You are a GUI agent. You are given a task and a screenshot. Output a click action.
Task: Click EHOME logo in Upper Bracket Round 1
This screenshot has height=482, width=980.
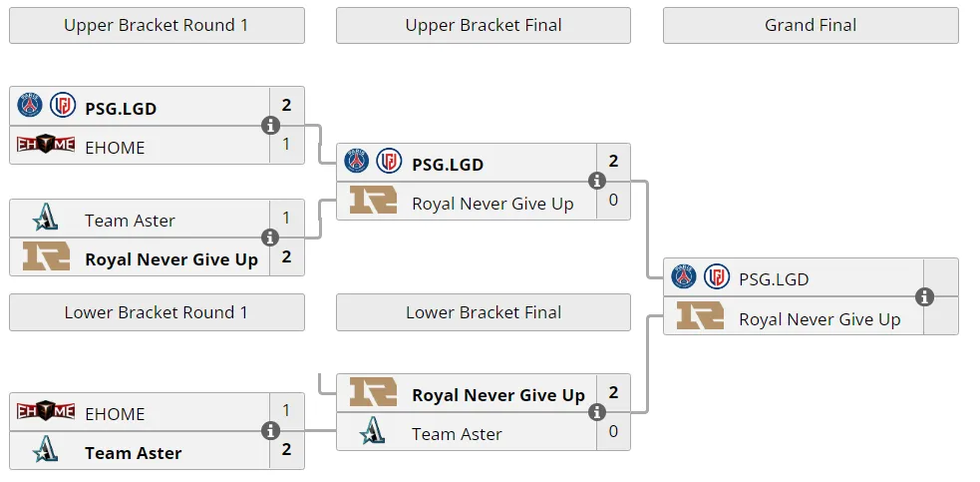coord(46,145)
